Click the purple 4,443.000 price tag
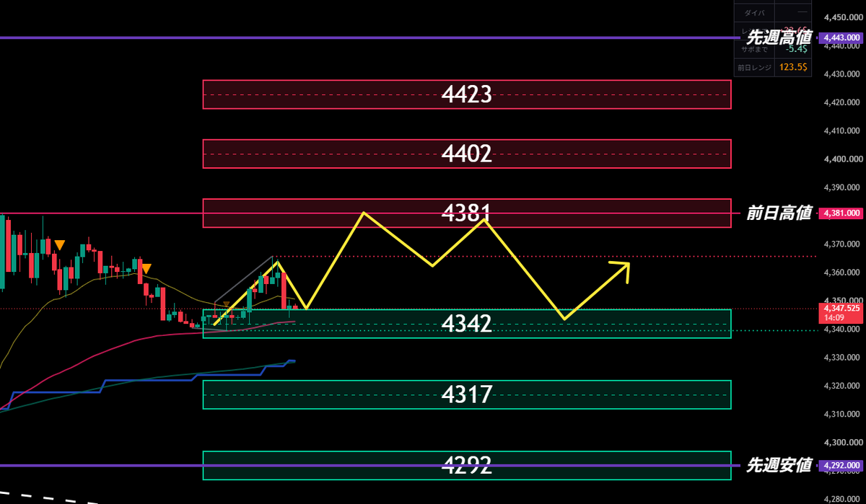 [x=842, y=37]
